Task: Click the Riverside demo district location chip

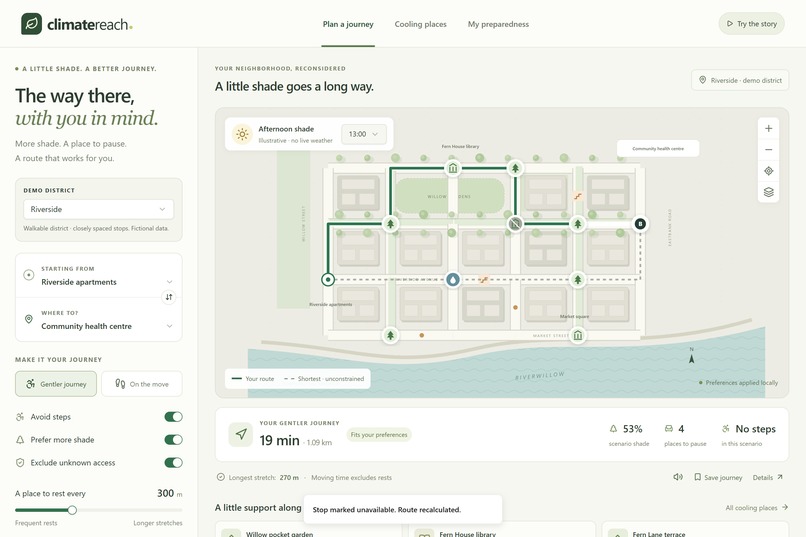Action: coord(740,80)
